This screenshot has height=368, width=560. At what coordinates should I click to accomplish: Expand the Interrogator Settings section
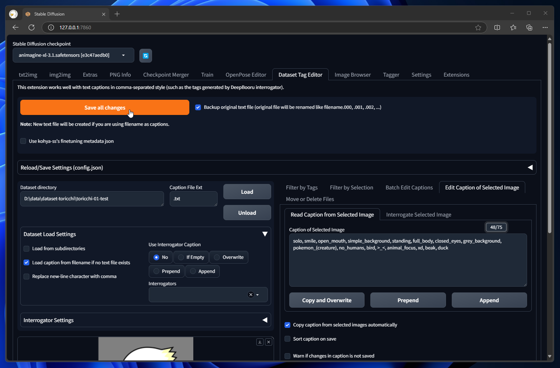(146, 320)
